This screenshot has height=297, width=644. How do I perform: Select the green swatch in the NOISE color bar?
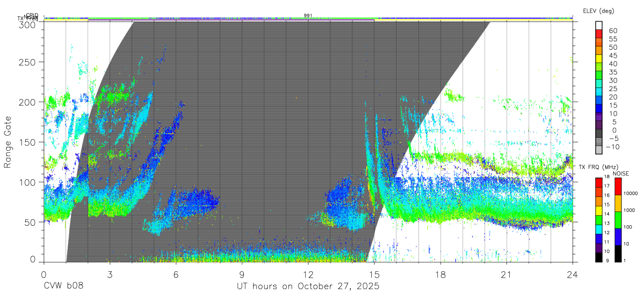(x=618, y=220)
